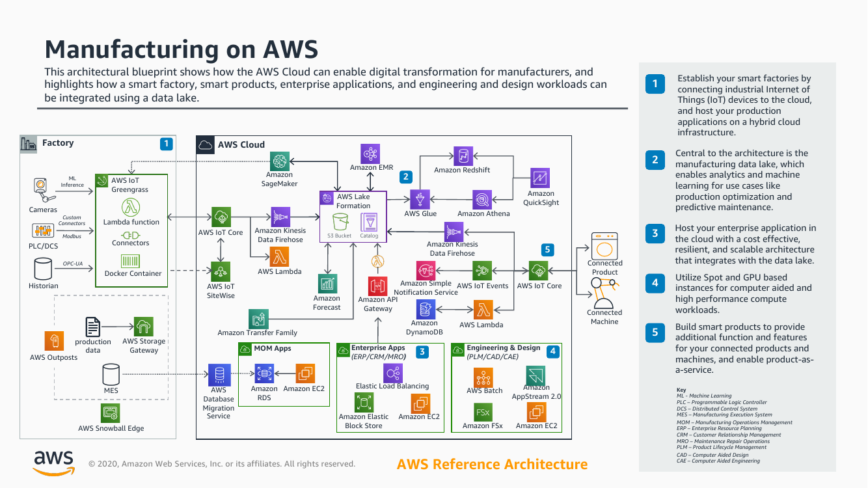The image size is (868, 488).
Task: Click the Amazon SageMaker icon
Action: click(x=280, y=161)
